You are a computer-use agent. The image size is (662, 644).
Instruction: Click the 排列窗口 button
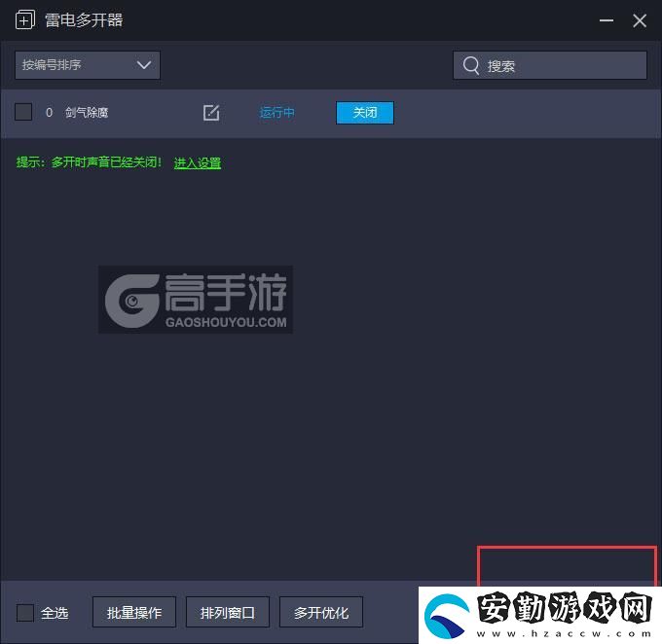(x=228, y=612)
